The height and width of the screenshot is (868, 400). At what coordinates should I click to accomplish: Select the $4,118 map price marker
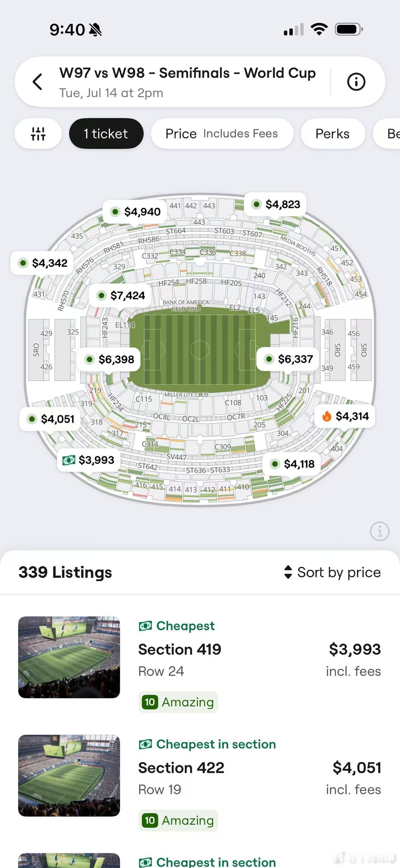[291, 464]
